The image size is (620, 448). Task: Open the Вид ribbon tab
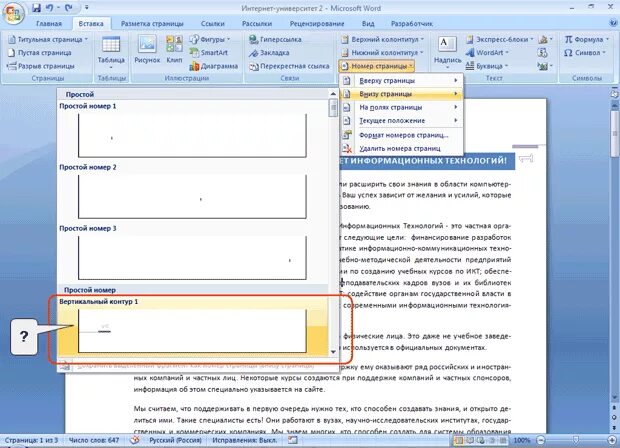click(x=368, y=24)
